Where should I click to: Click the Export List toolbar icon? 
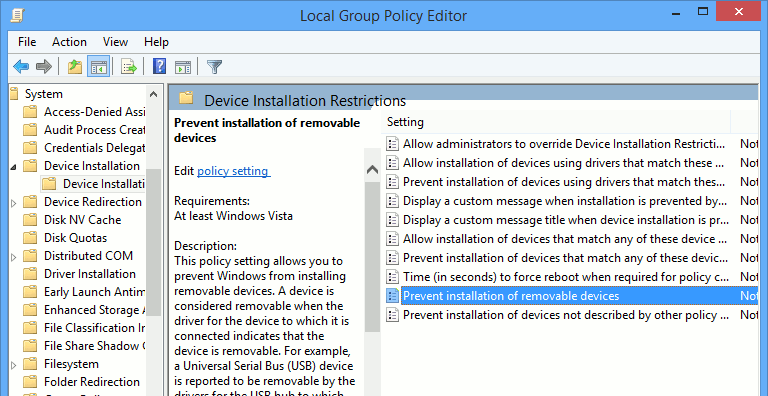coord(129,66)
